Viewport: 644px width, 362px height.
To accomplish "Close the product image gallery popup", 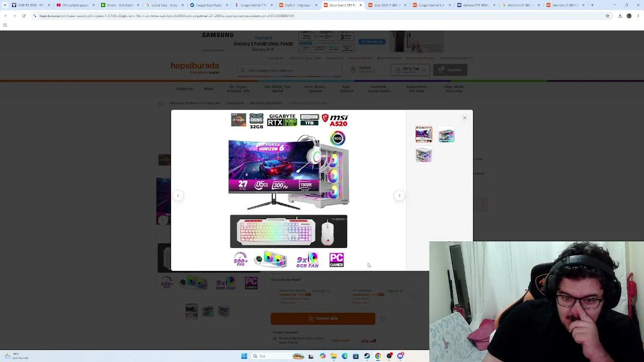I will 464,118.
